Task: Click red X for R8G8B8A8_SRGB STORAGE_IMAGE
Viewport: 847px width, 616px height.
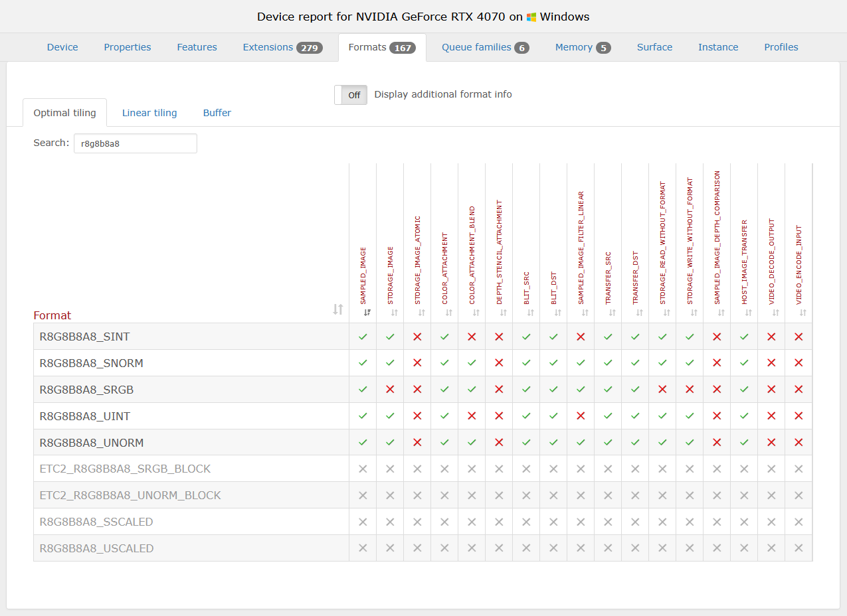Action: click(x=390, y=390)
